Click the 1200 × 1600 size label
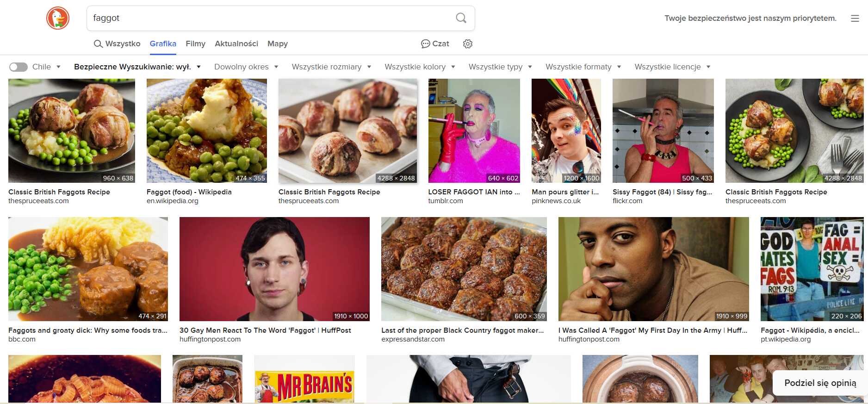This screenshot has width=868, height=404. (582, 178)
